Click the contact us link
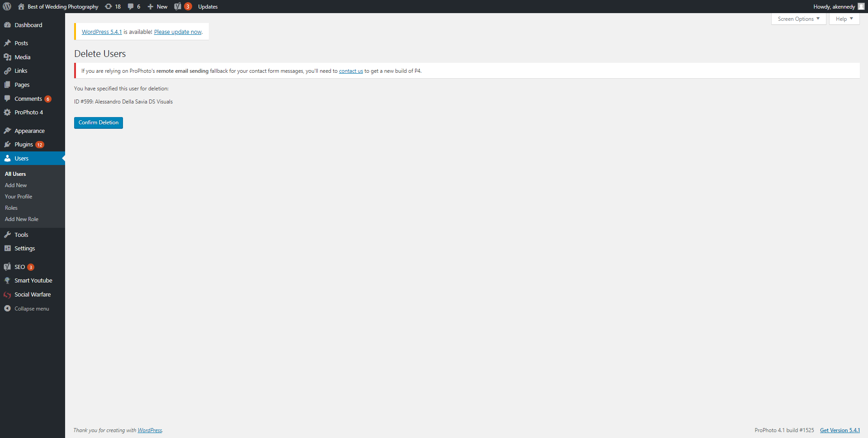 pyautogui.click(x=351, y=71)
